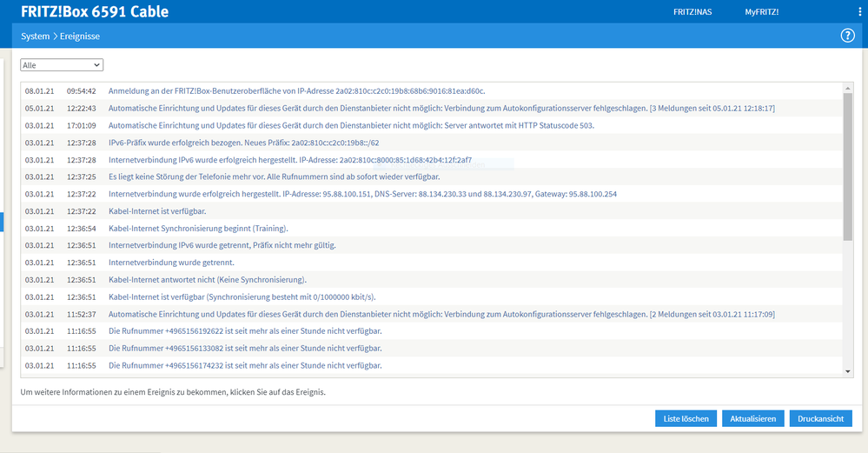Open the Anmeldung an der FRITZ!Box-Benutzeroberfläche event

[296, 90]
